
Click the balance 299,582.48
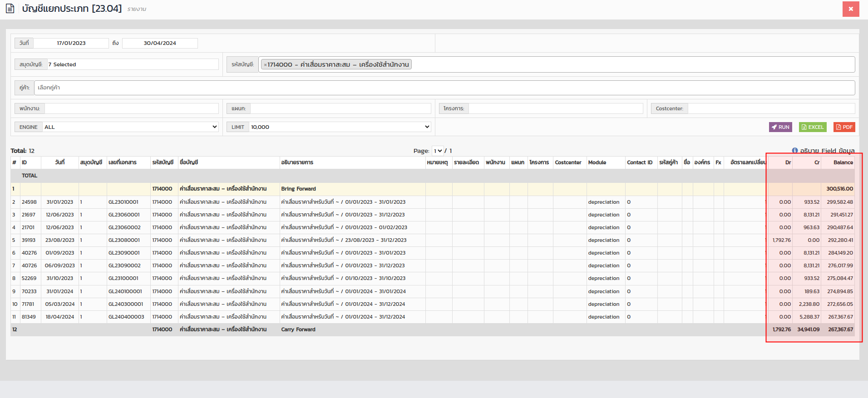(x=839, y=202)
